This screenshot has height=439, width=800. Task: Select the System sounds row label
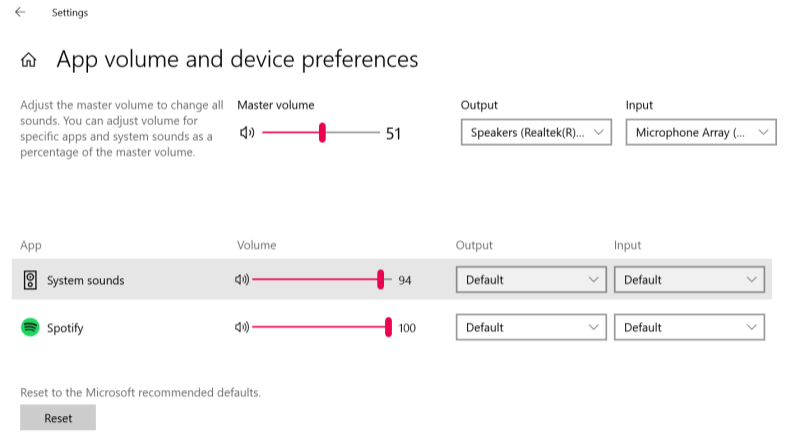(86, 280)
